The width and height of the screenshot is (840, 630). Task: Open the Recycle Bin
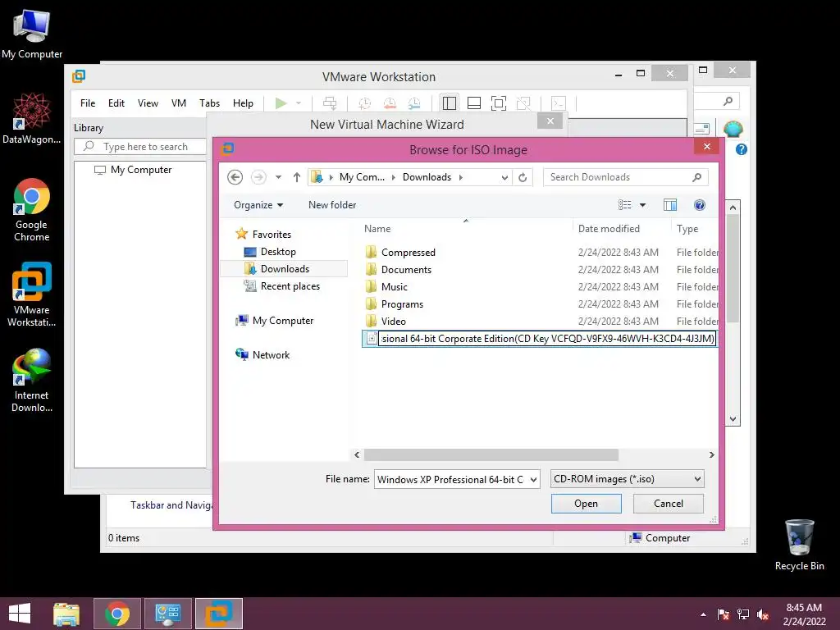coord(799,545)
